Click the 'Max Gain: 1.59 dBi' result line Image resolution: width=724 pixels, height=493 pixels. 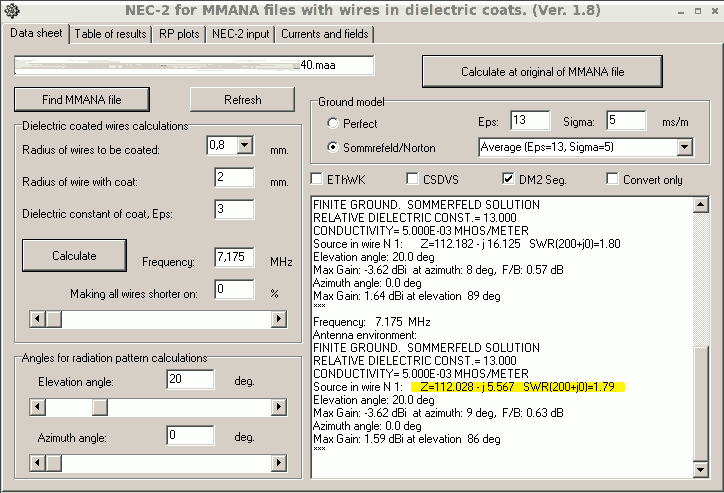407,439
